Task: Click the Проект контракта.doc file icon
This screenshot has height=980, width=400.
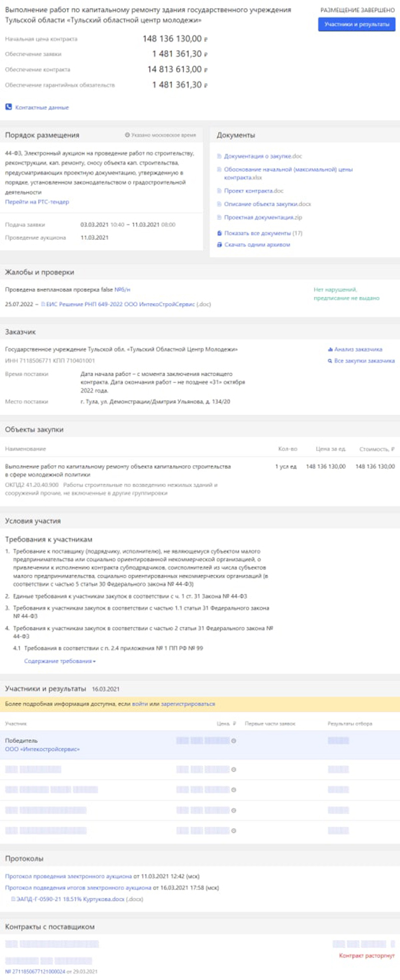Action: tap(219, 191)
